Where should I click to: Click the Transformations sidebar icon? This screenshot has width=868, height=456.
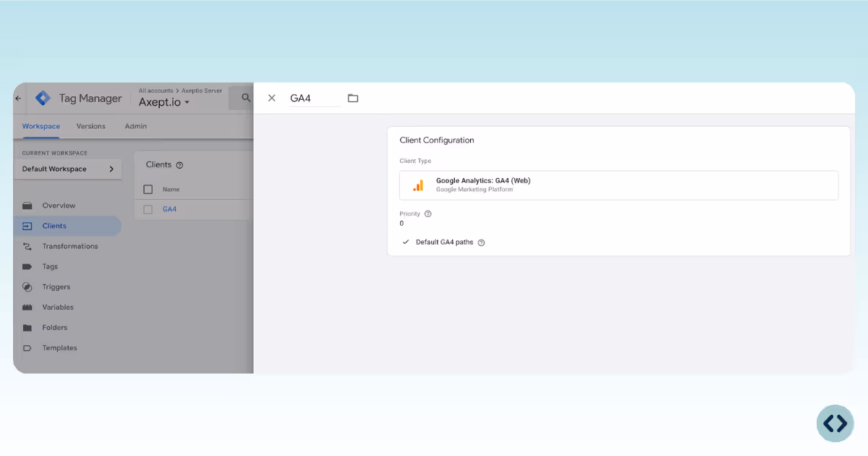point(27,246)
